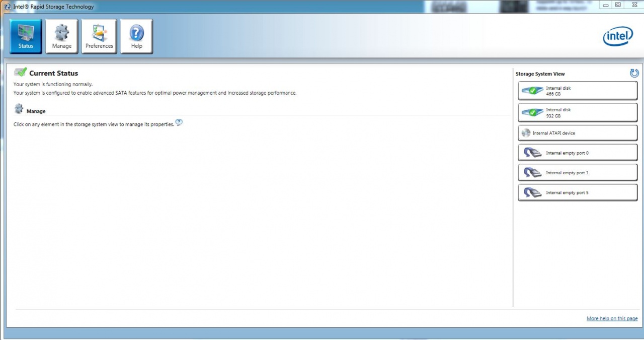
Task: Click the cable icon for empty port 0
Action: 532,153
